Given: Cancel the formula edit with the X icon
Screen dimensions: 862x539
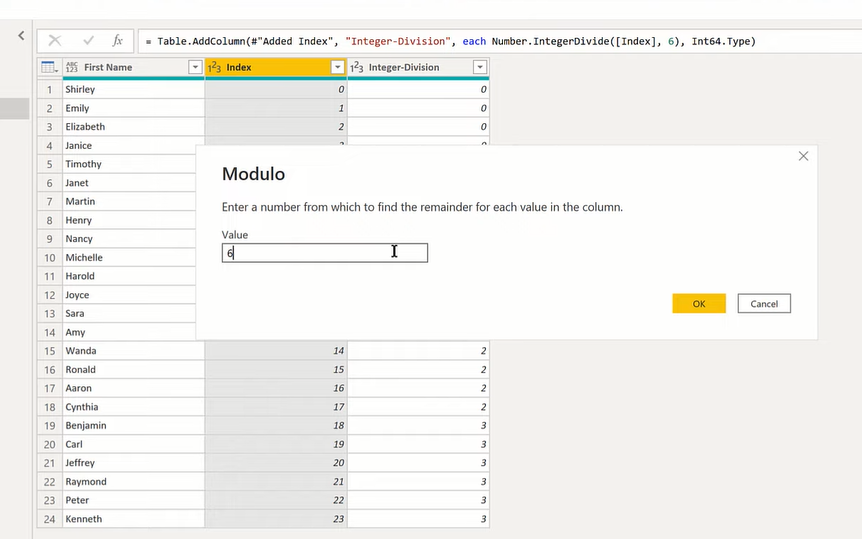Looking at the screenshot, I should 55,40.
